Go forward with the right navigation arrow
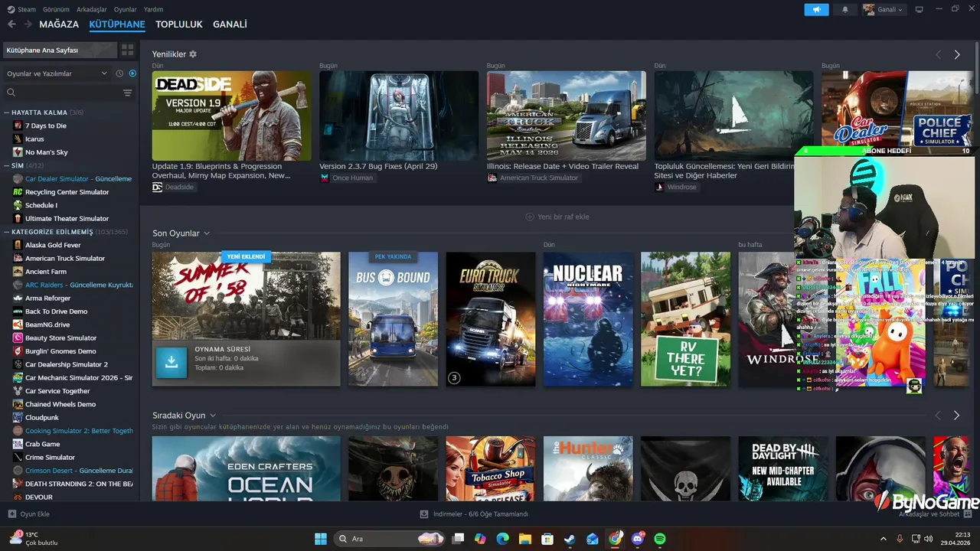This screenshot has width=980, height=551. 28,24
